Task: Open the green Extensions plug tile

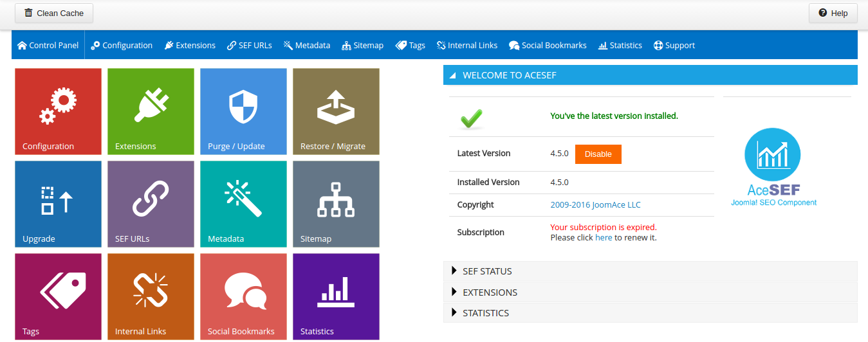Action: (x=151, y=112)
